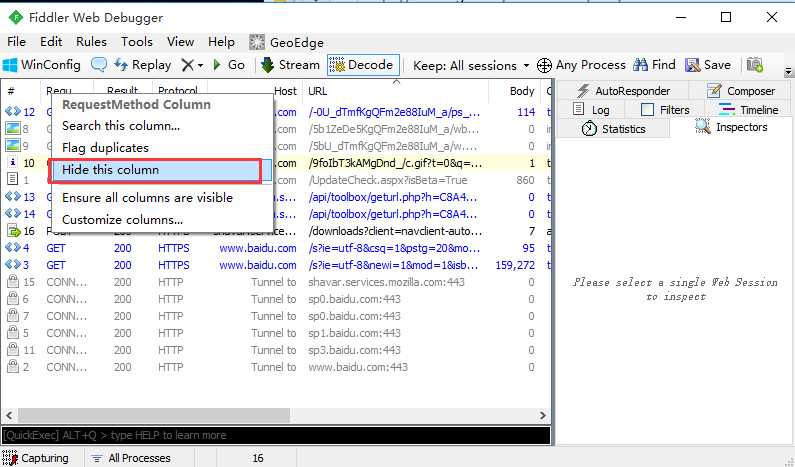Open the View menu
The height and width of the screenshot is (467, 795).
point(180,42)
